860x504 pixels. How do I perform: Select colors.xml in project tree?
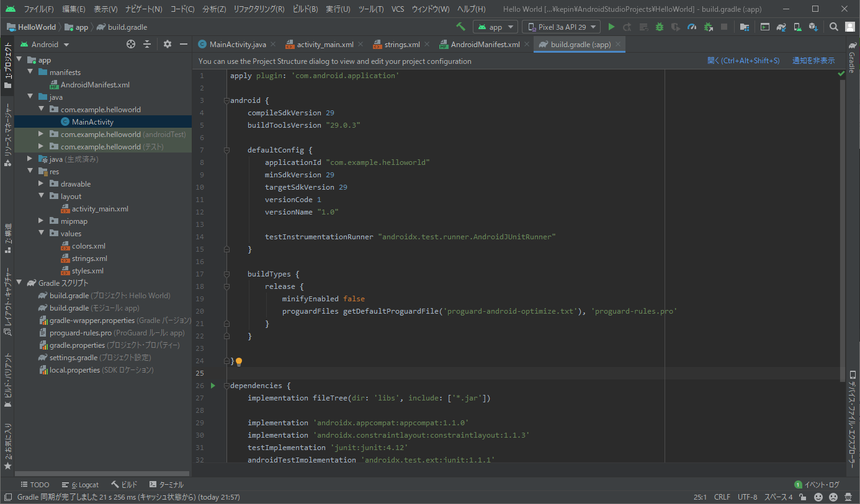(x=88, y=246)
